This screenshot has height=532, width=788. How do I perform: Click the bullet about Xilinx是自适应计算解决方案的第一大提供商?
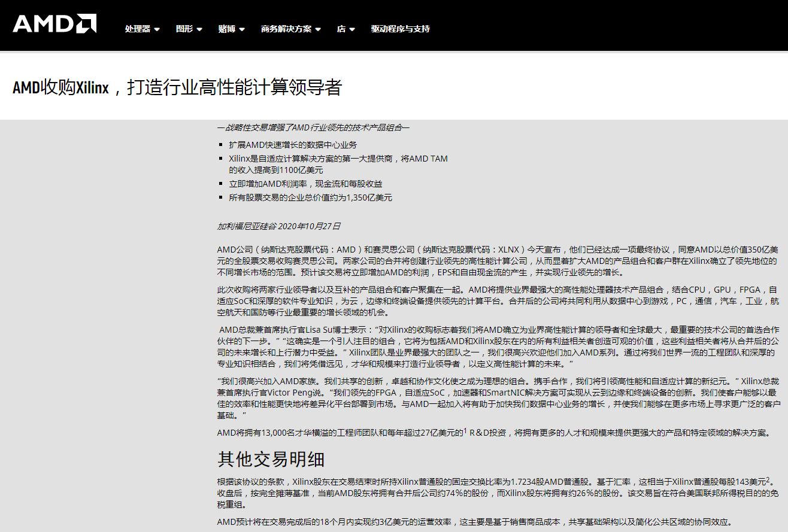click(338, 165)
